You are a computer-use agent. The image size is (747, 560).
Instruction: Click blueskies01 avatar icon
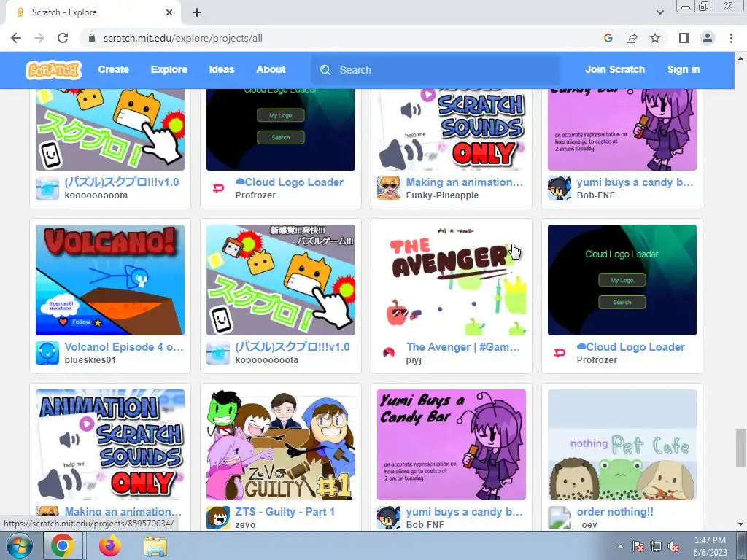coord(47,353)
